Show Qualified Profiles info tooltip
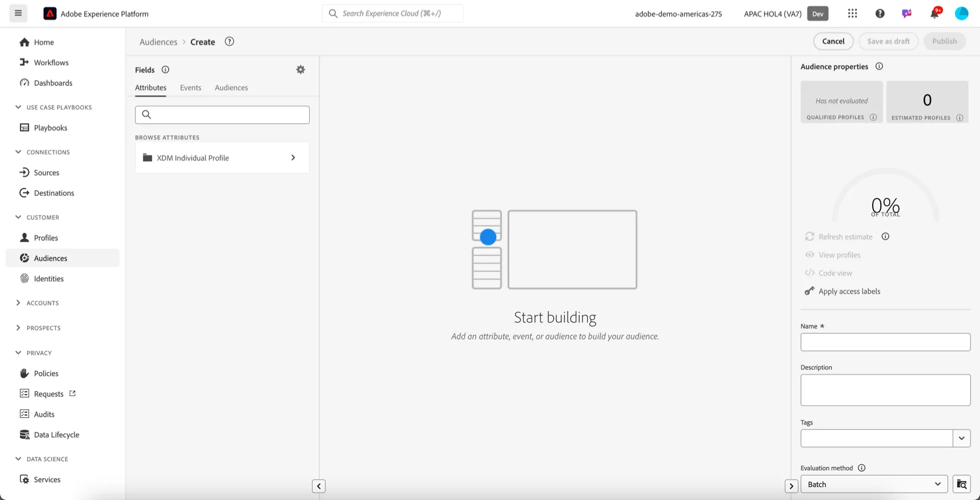Image resolution: width=980 pixels, height=500 pixels. pyautogui.click(x=873, y=117)
